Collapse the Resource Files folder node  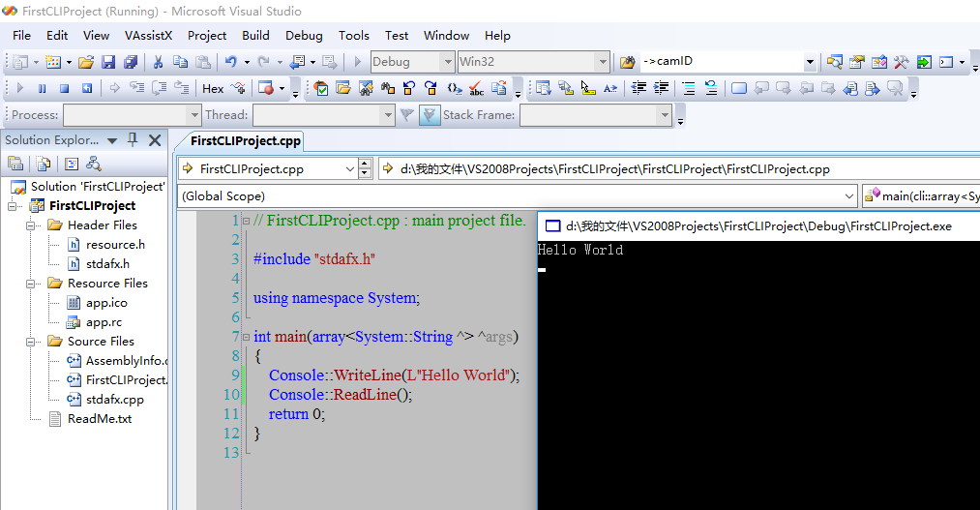30,284
